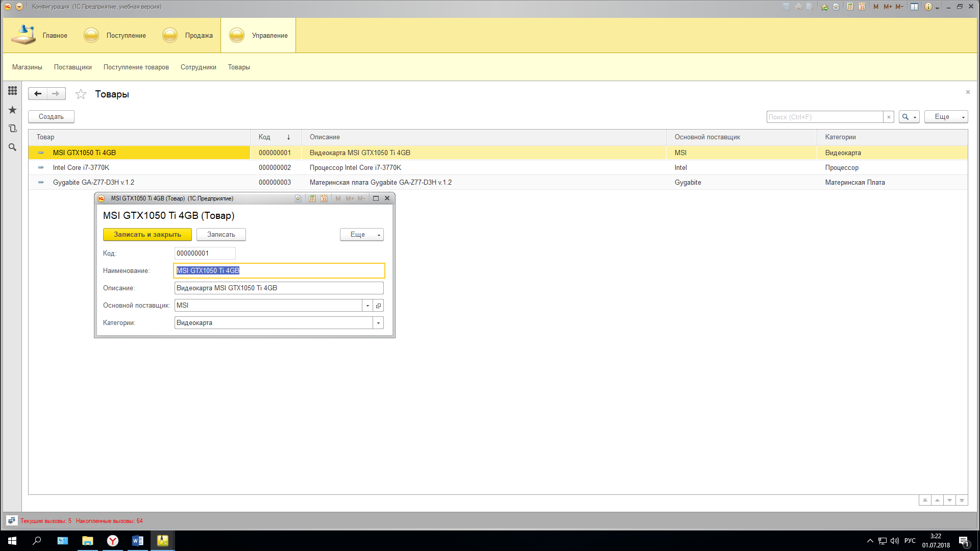Viewport: 980px width, 551px height.
Task: Click the favorites icon in dialog title bar
Action: pyautogui.click(x=298, y=198)
